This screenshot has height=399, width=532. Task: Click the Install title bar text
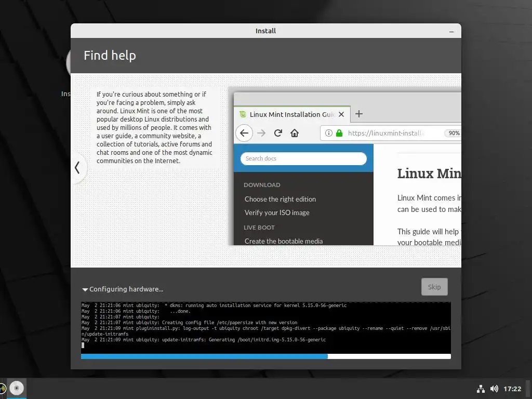click(x=265, y=31)
